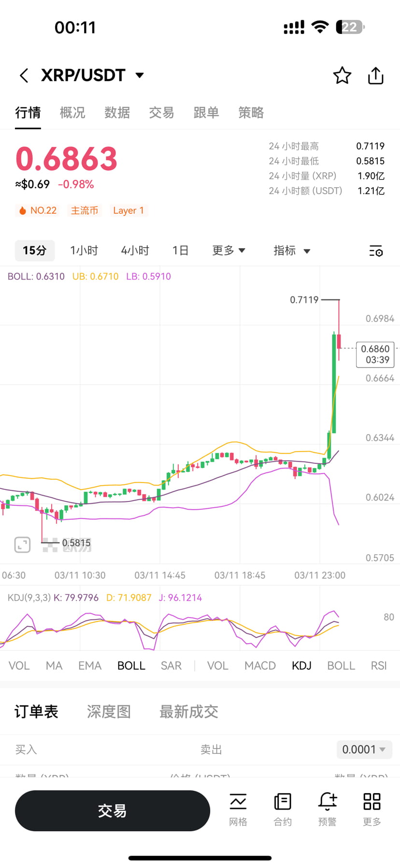The image size is (400, 868).
Task: Tap the KDJ(9,3,3) values label
Action: [105, 598]
